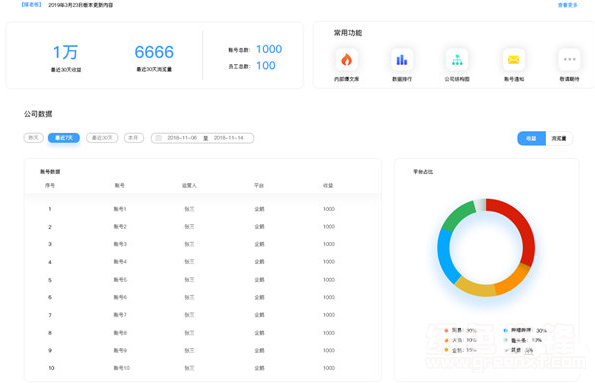Click the 收益 column header in table

click(328, 186)
